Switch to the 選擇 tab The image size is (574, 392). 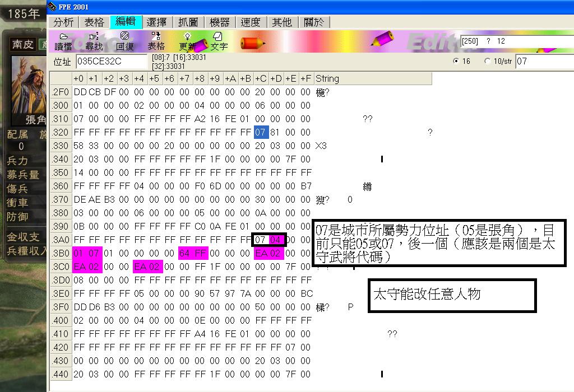pyautogui.click(x=157, y=22)
